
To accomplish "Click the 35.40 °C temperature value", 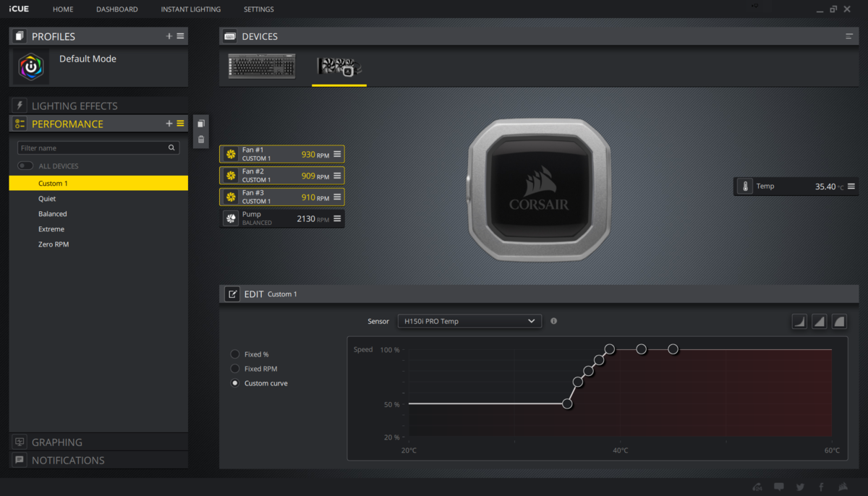I will tap(830, 187).
